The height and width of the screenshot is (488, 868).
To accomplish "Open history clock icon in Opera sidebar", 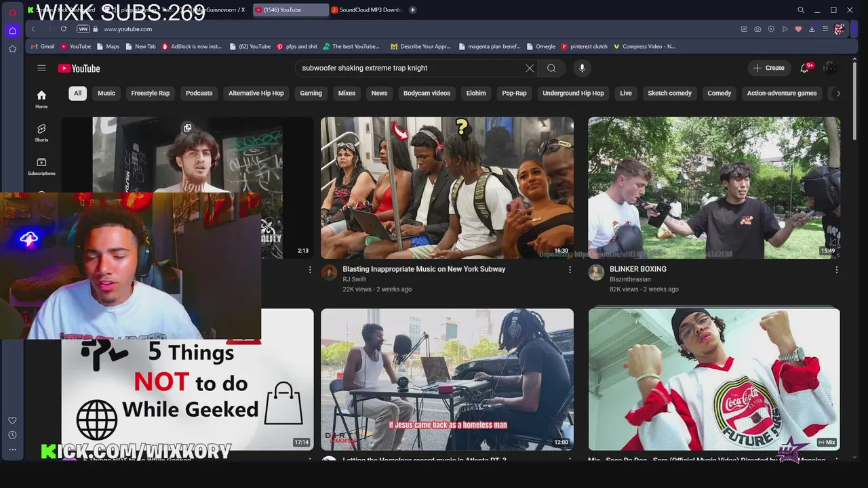I will click(12, 435).
